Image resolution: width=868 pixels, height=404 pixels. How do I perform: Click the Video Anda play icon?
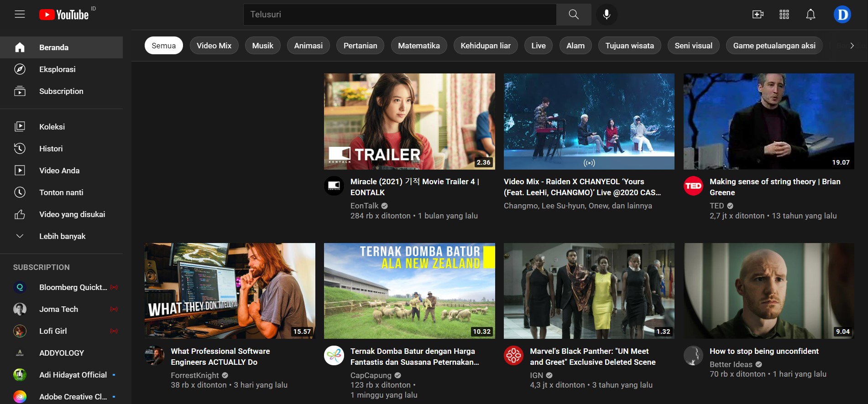click(20, 171)
